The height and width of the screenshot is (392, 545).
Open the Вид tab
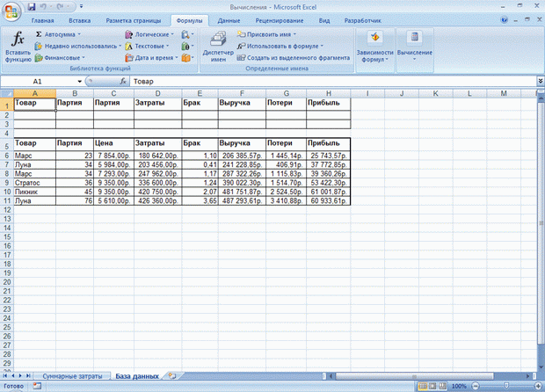(x=324, y=20)
